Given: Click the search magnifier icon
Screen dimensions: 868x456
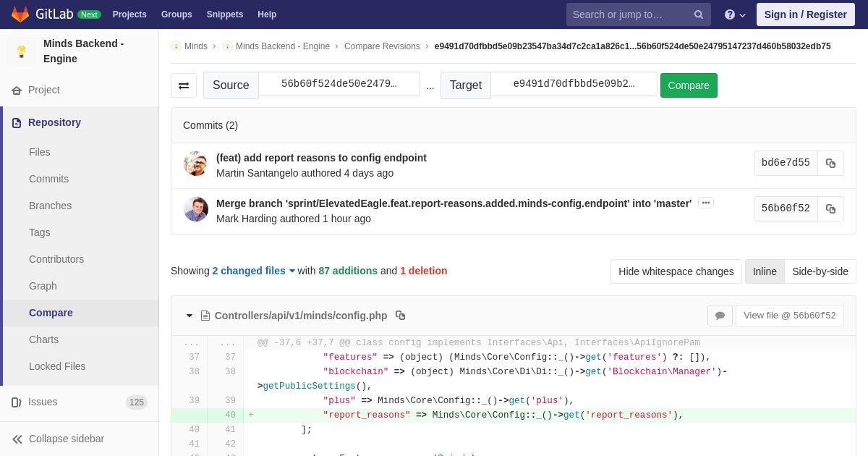Looking at the screenshot, I should pyautogui.click(x=699, y=14).
